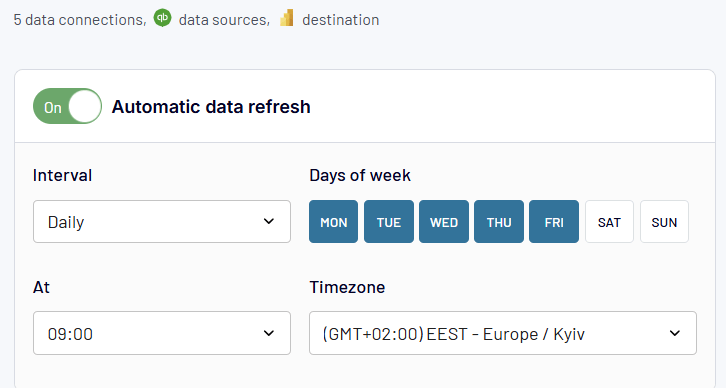Click the Power BI destination icon
The width and height of the screenshot is (726, 388).
[x=287, y=18]
